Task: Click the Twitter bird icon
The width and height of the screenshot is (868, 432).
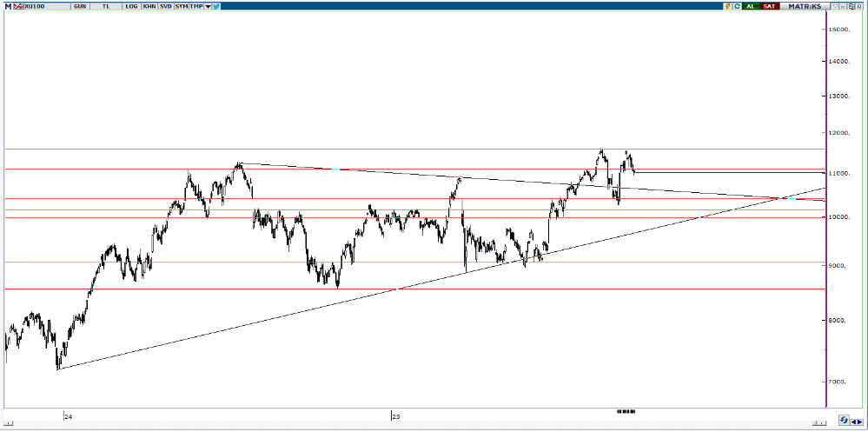Action: click(215, 6)
